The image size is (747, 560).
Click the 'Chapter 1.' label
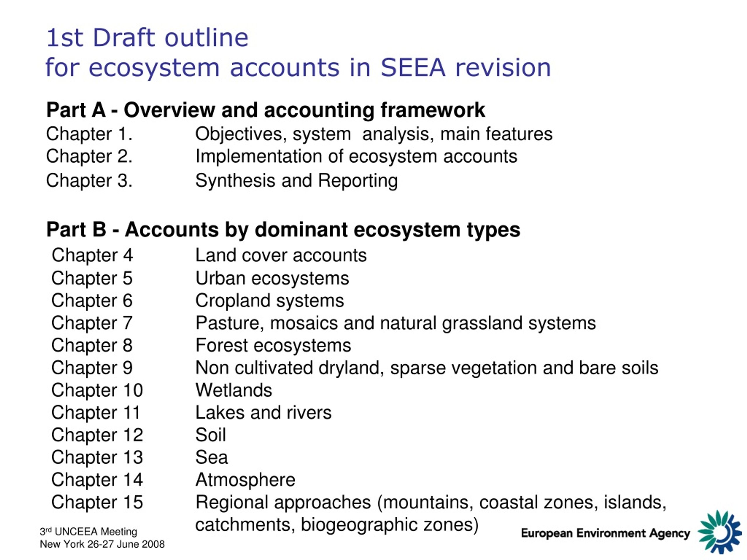[89, 134]
